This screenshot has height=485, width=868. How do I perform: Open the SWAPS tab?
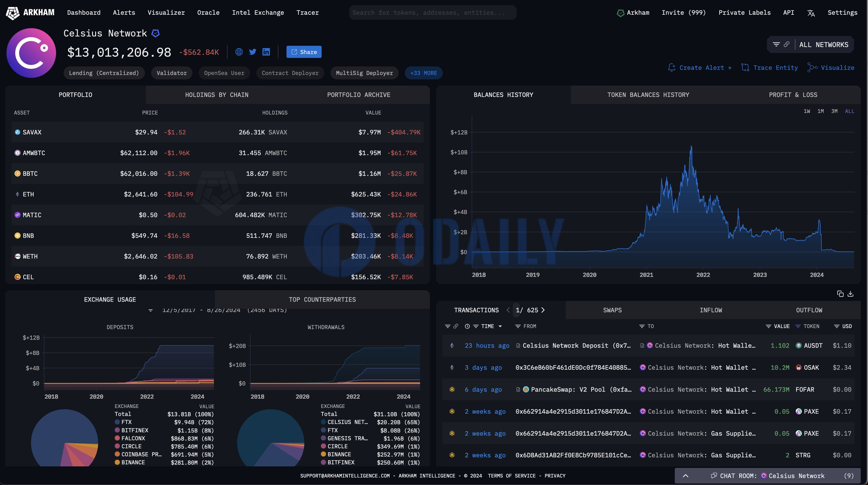click(x=612, y=310)
